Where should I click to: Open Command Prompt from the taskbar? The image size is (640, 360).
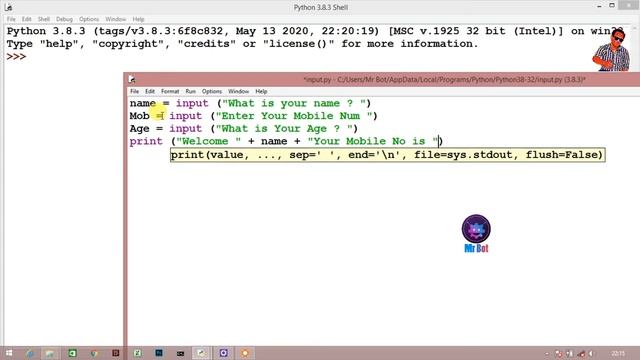pos(180,353)
